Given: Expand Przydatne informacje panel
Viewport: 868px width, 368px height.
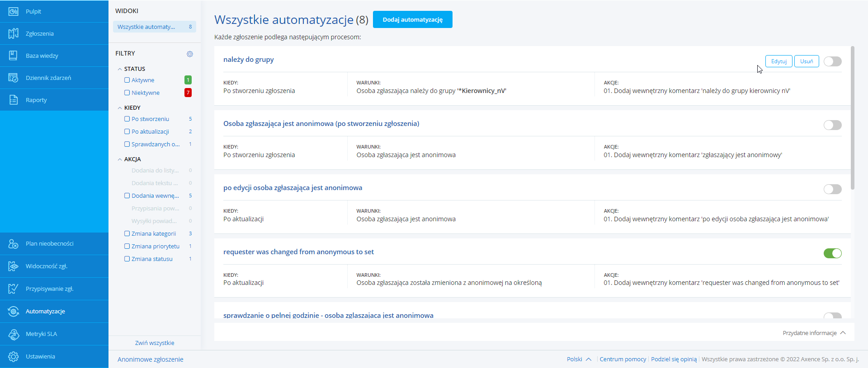Looking at the screenshot, I should click(x=814, y=333).
